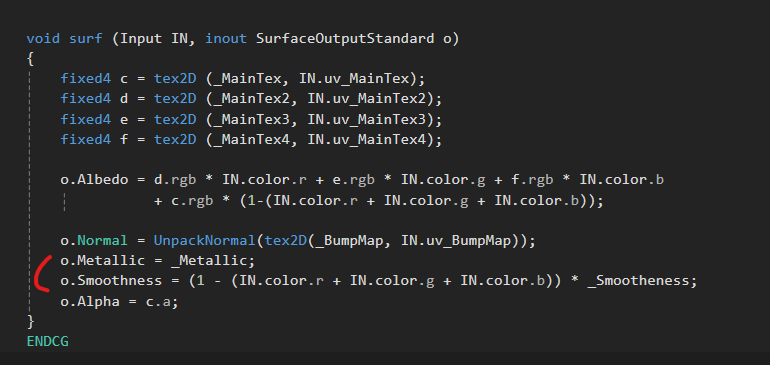Place cursor on the closing brace '}'
Viewport: 770px width, 365px height.
30,321
